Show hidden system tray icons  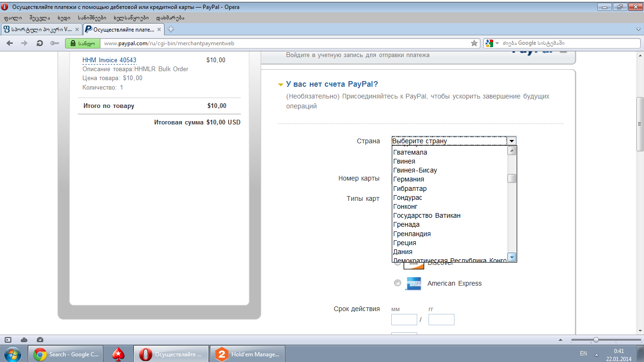pyautogui.click(x=597, y=354)
